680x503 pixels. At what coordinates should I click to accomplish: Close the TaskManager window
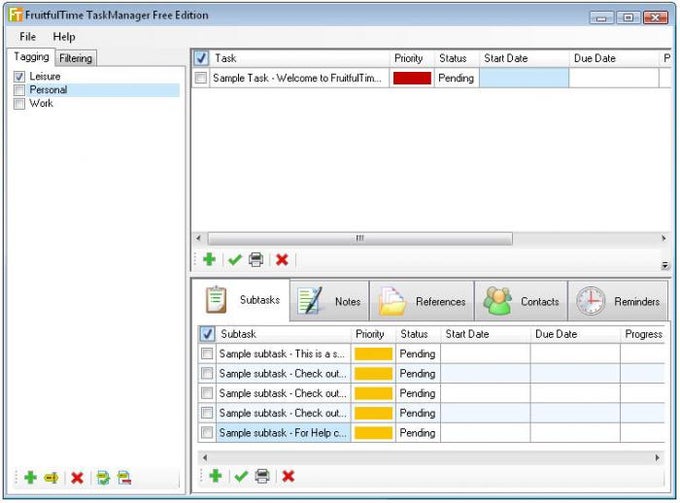pos(655,18)
